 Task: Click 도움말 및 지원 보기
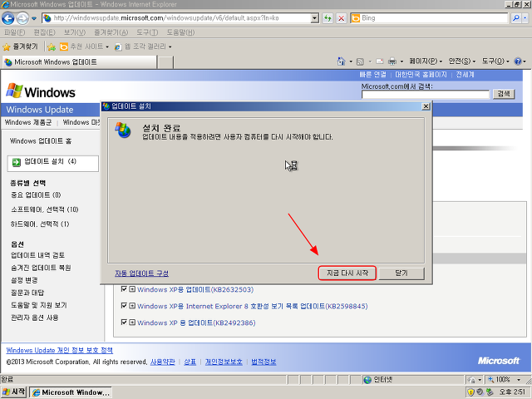(x=39, y=305)
